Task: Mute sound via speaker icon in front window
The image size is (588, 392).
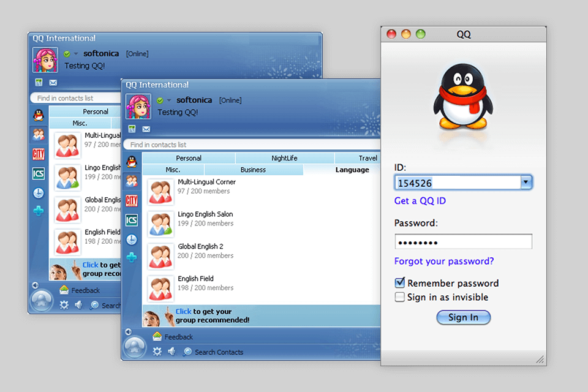Action: point(171,352)
